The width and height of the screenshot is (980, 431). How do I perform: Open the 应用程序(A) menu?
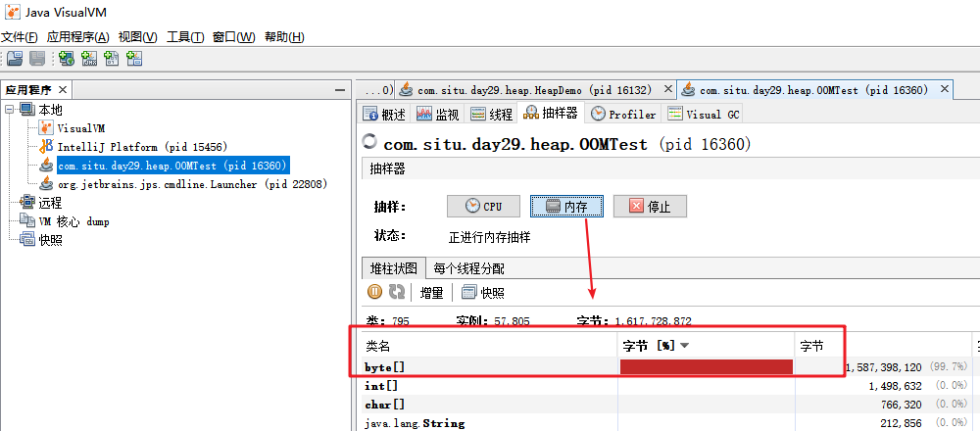pos(78,37)
